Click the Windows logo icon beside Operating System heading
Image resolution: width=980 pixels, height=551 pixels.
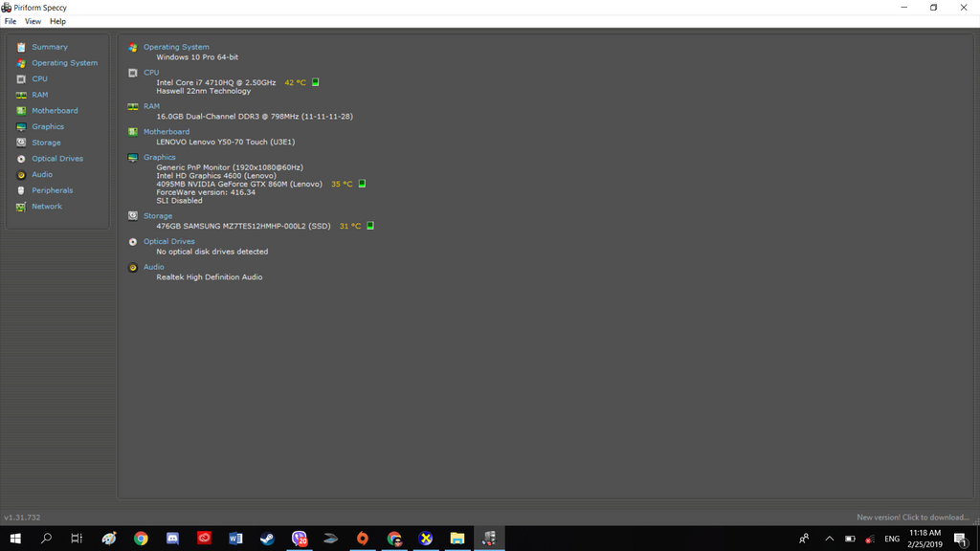(132, 48)
